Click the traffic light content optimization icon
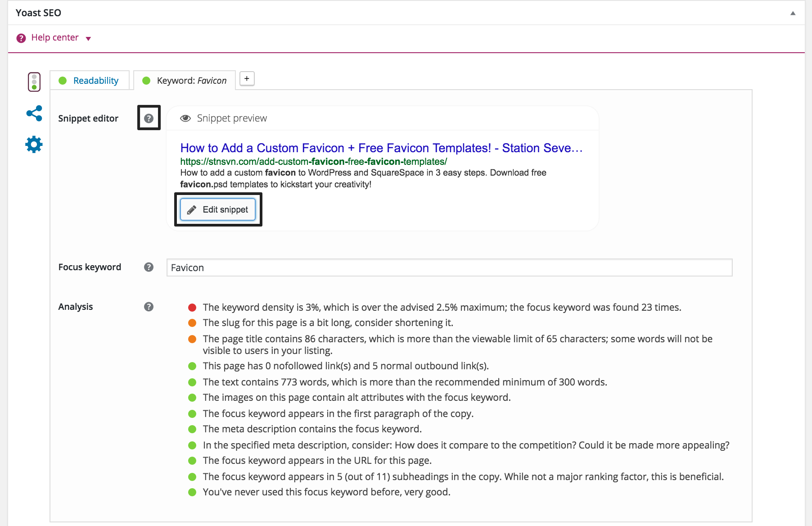Image resolution: width=812 pixels, height=526 pixels. point(34,82)
